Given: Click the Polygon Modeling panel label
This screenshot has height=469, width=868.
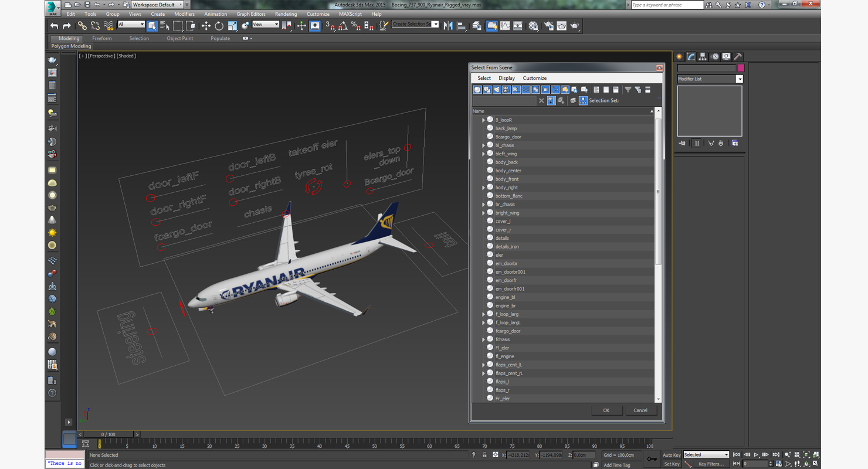Looking at the screenshot, I should pos(71,46).
